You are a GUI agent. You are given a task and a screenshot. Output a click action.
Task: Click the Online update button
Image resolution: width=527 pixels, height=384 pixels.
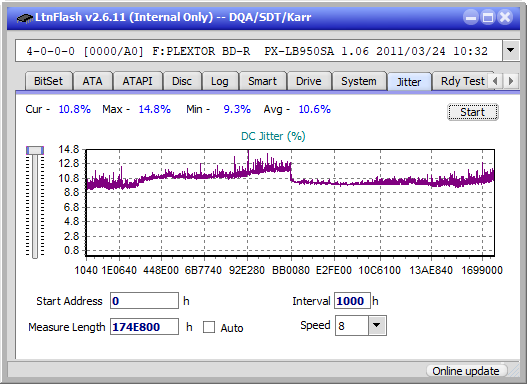click(466, 371)
